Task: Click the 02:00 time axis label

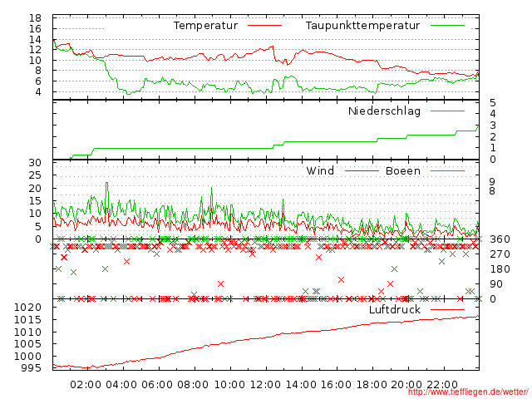Action: 86,385
